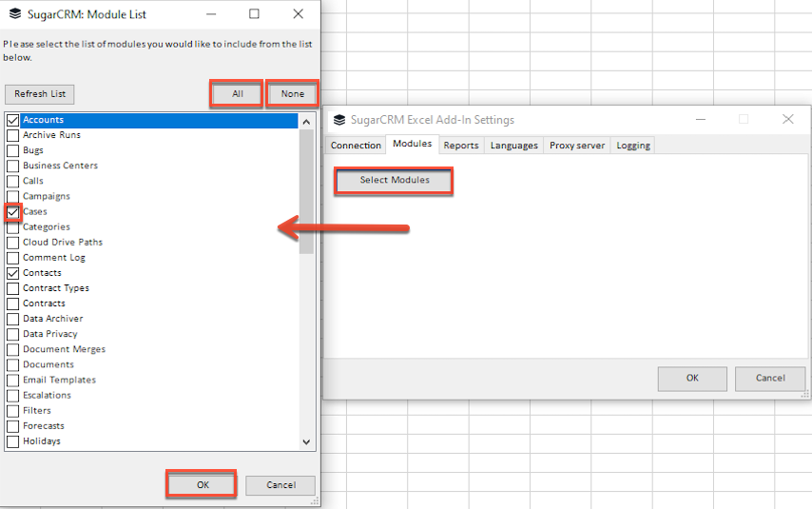The width and height of the screenshot is (812, 509).
Task: Tick the Escalations checkbox
Action: pos(13,396)
